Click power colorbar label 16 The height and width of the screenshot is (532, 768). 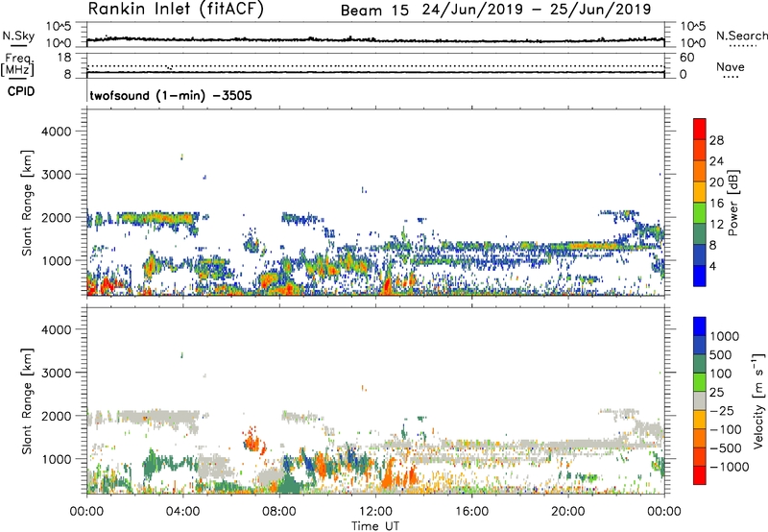tap(716, 204)
